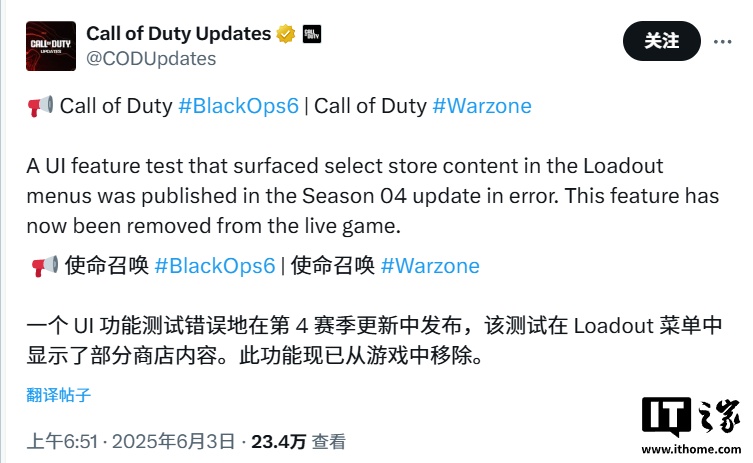Click the 23.4万 查看 view count
Screen dimensions: 753x463
click(298, 441)
